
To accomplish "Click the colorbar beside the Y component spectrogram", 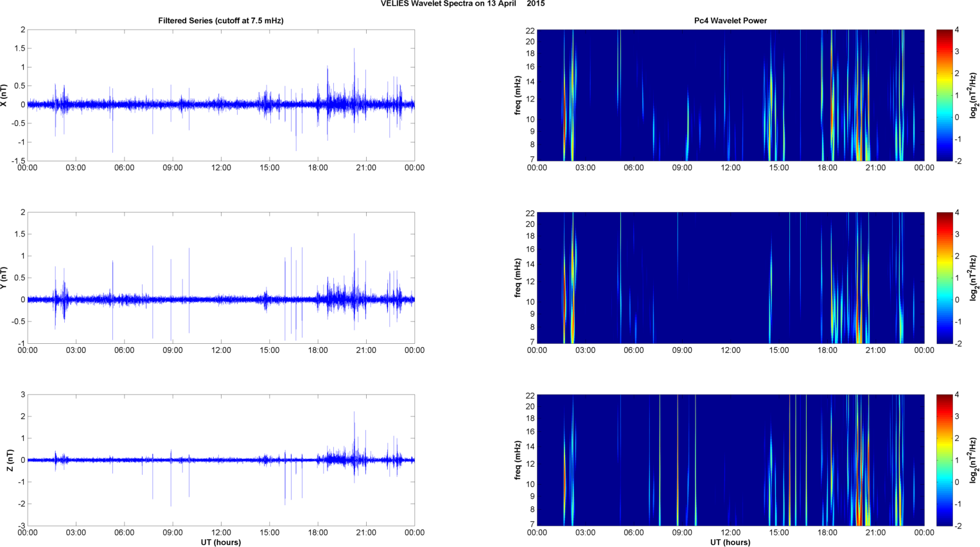I will click(944, 278).
